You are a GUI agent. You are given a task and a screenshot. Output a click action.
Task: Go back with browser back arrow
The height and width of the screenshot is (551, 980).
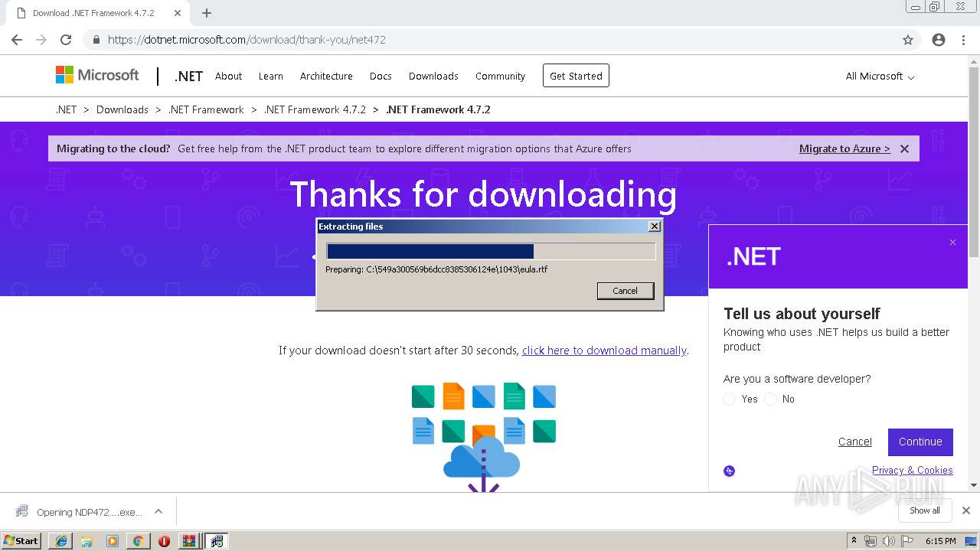[17, 40]
